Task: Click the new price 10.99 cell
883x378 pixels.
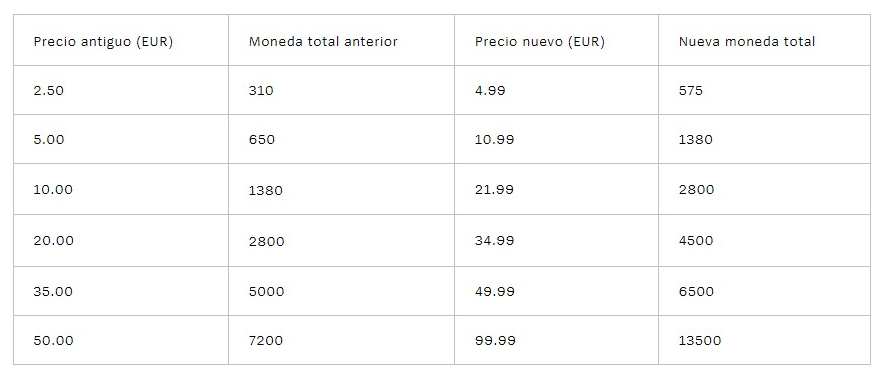Action: click(x=556, y=139)
